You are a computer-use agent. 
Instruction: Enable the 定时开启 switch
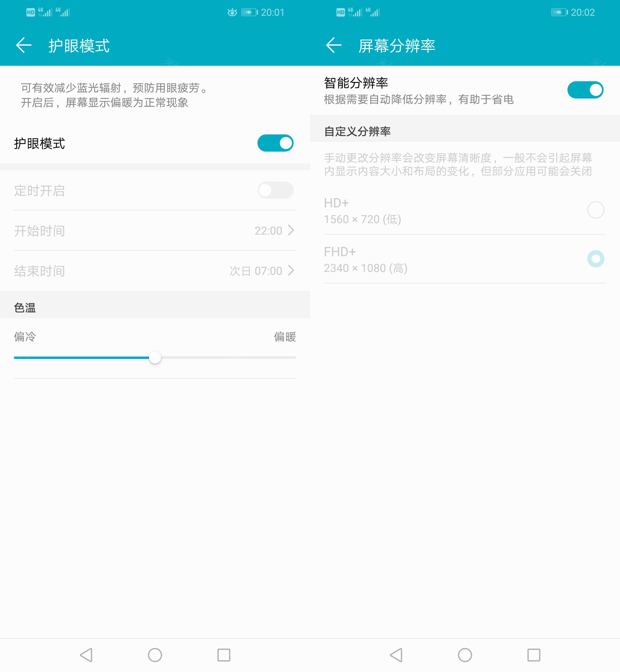[276, 190]
